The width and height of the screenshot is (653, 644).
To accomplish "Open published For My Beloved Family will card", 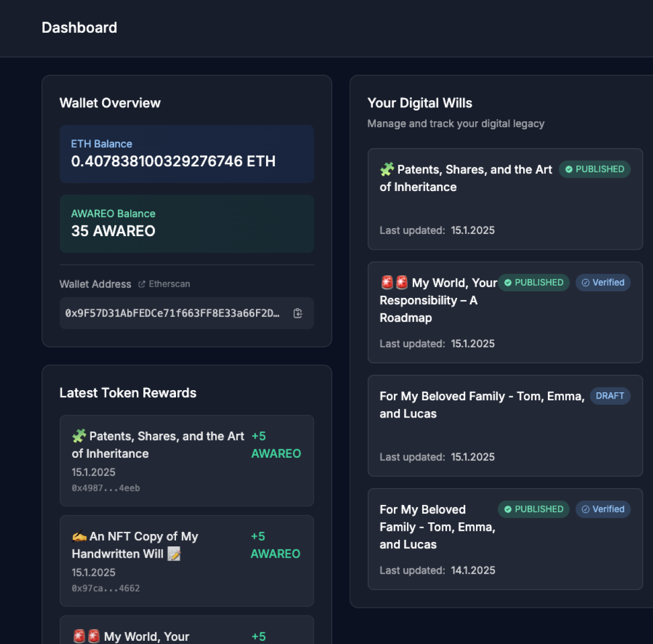I will point(505,539).
